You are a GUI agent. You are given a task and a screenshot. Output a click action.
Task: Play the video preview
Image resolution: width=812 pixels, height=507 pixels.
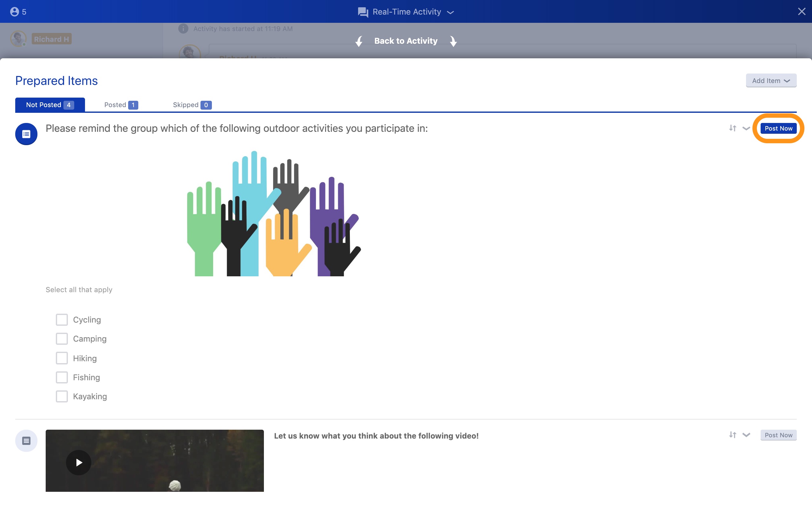coord(79,462)
